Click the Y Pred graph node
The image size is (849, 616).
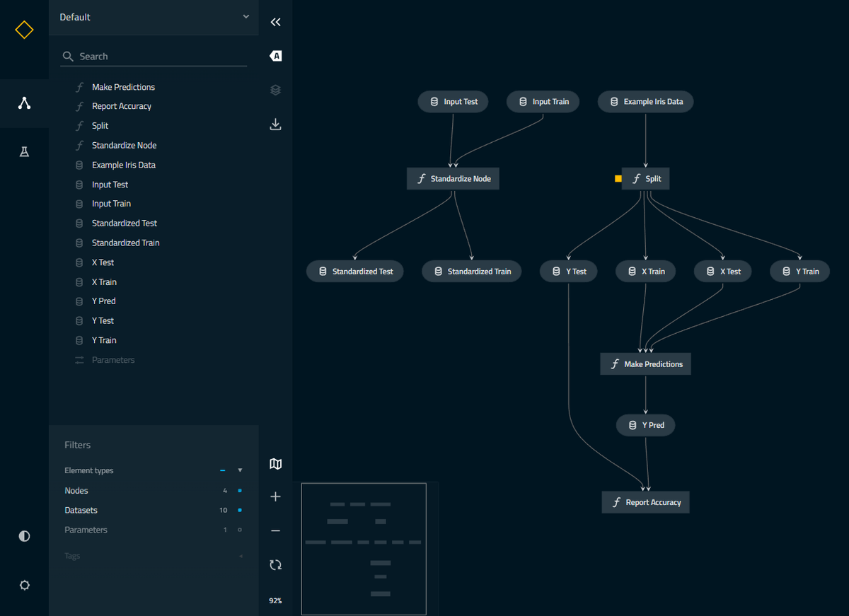click(645, 425)
